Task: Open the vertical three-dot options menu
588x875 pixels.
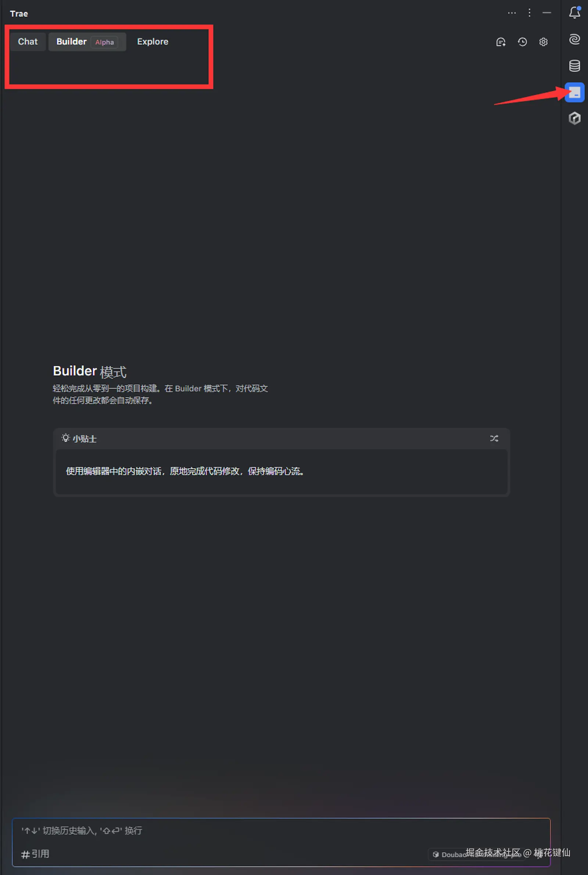Action: (x=529, y=13)
